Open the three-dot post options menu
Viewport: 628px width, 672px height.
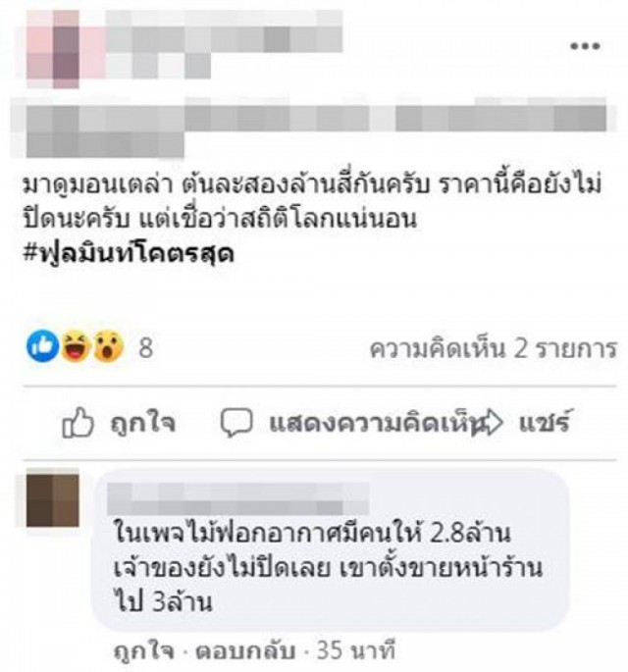pos(585,46)
